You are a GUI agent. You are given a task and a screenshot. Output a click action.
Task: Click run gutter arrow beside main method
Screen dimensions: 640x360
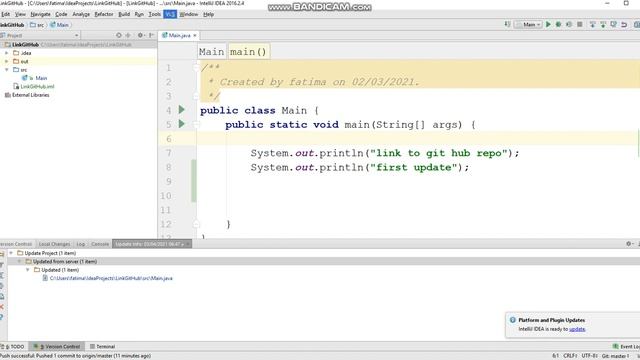182,124
